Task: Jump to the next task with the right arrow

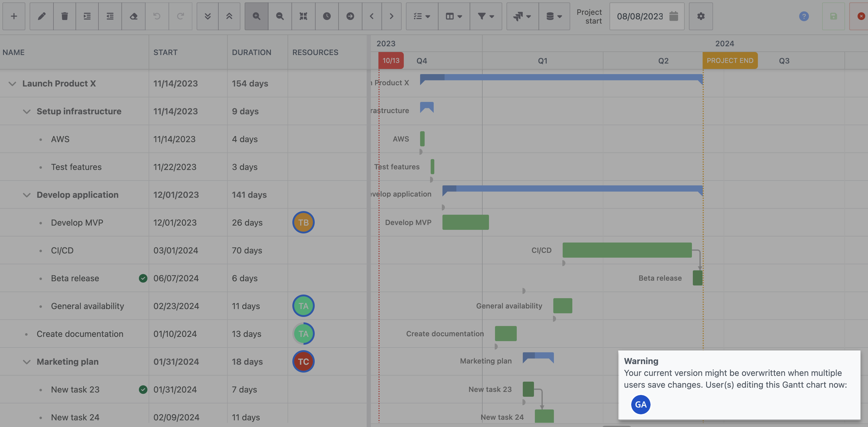Action: tap(391, 16)
